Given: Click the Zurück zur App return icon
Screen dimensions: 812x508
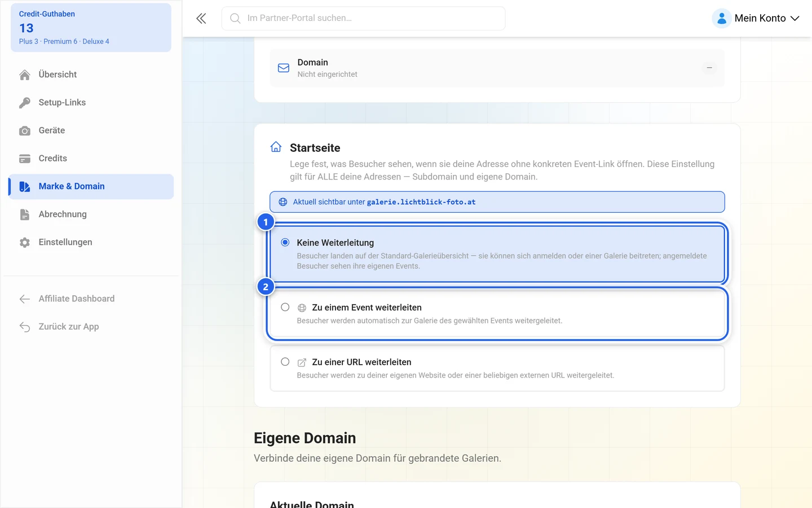Looking at the screenshot, I should click(25, 327).
